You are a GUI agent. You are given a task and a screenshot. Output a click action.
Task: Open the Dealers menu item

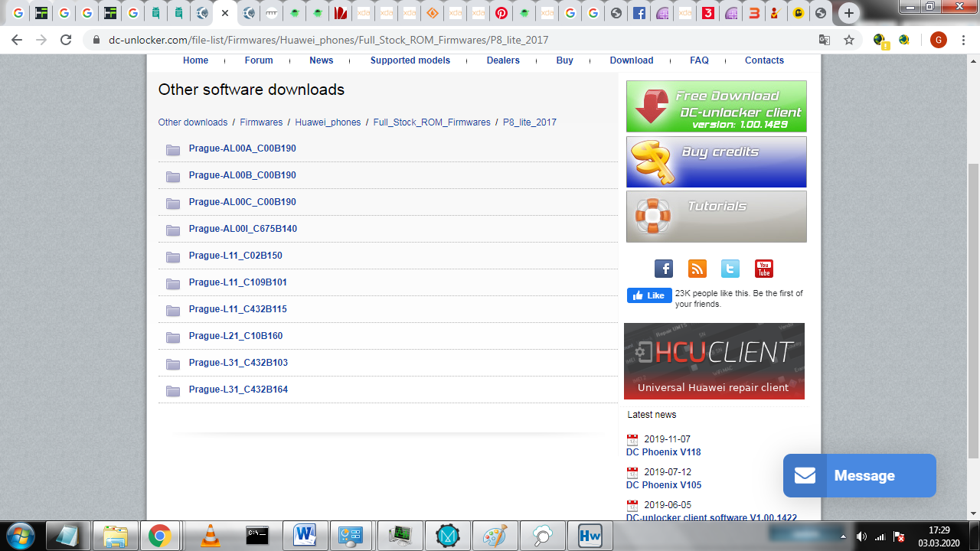coord(503,60)
